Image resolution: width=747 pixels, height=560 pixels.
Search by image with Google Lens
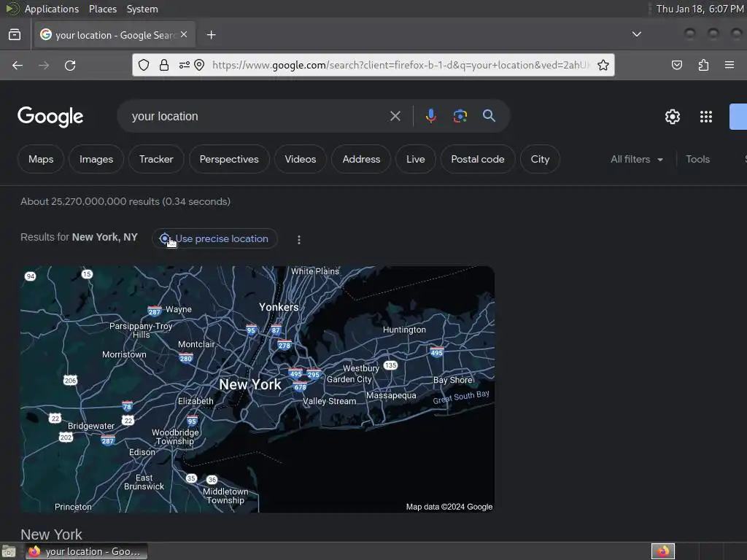pos(460,116)
